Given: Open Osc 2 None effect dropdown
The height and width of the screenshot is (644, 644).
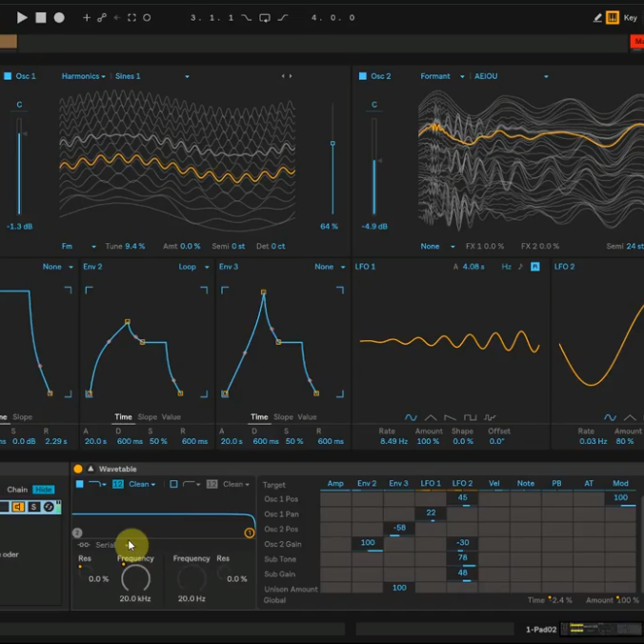Looking at the screenshot, I should 437,246.
